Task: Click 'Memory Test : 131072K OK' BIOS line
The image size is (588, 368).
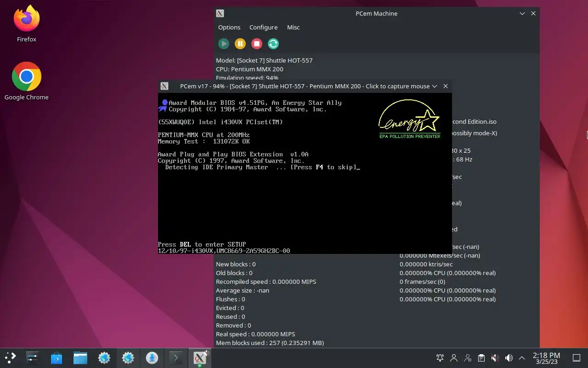Action: (x=204, y=141)
